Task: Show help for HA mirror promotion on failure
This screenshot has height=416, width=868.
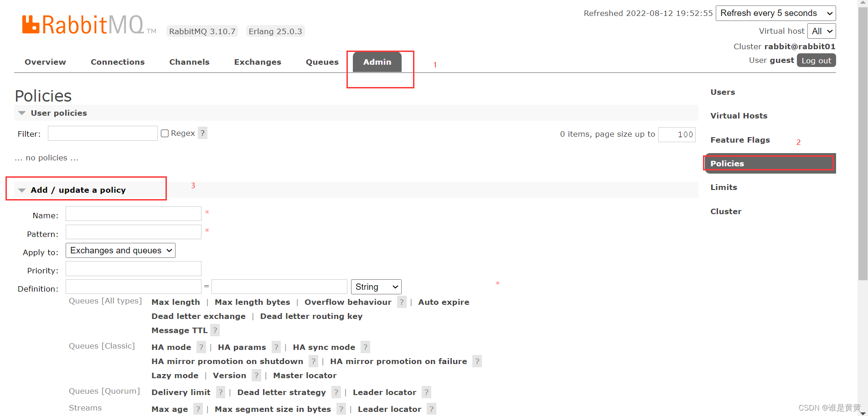Action: click(477, 361)
